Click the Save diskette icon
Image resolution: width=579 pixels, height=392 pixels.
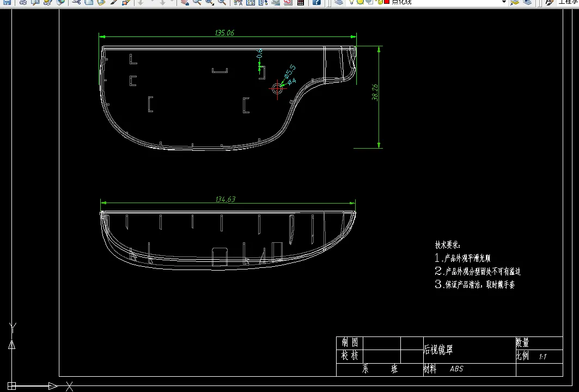click(x=7, y=2)
